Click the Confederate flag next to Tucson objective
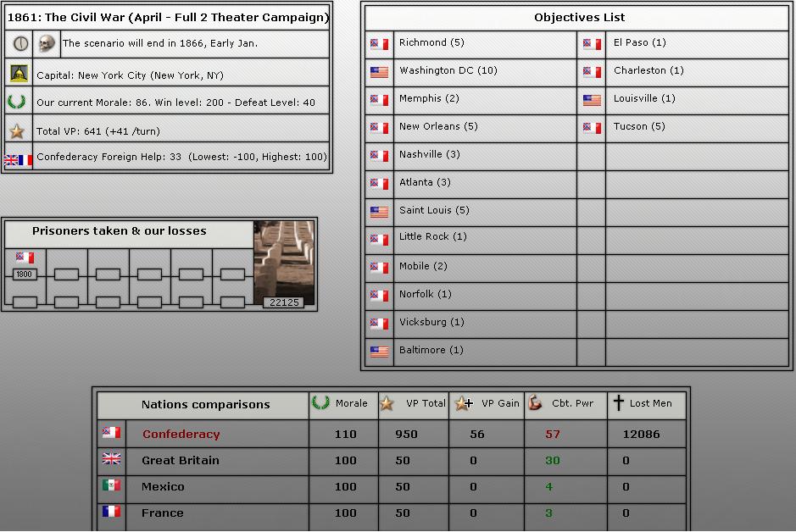 point(592,127)
